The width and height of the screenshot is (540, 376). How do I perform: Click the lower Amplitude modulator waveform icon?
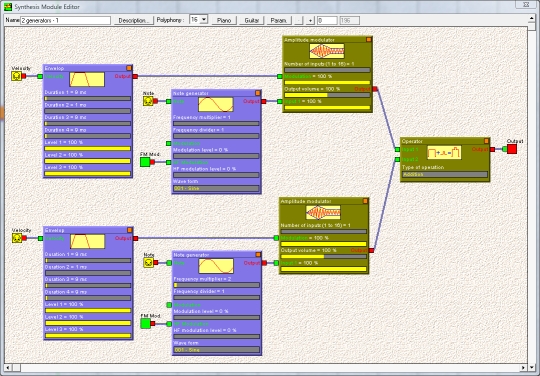(x=323, y=212)
